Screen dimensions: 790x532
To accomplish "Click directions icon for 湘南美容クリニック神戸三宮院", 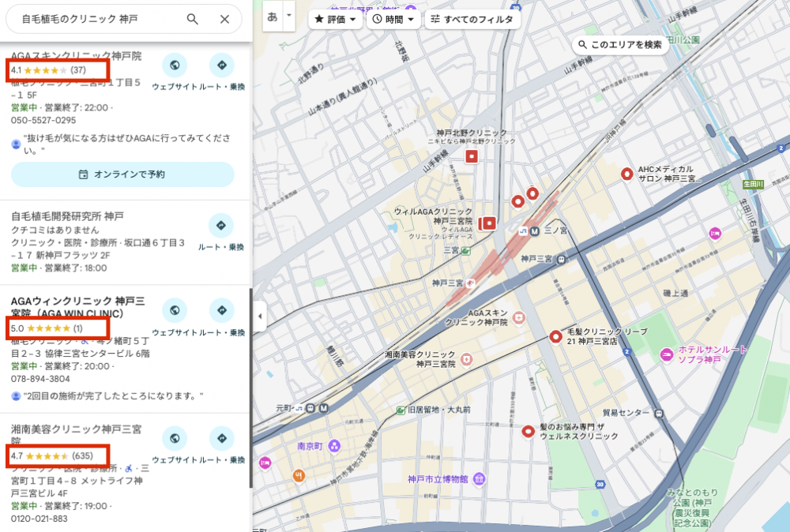I will coord(222,438).
